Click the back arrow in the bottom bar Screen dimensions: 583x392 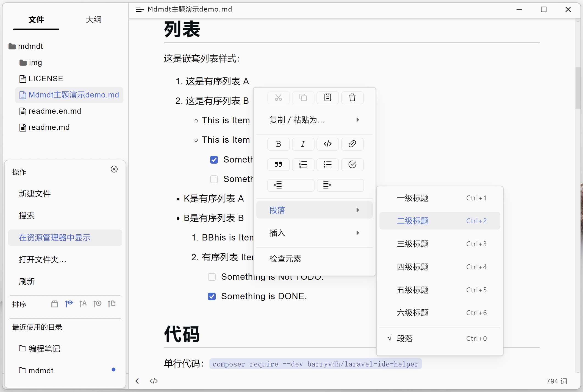coord(137,381)
